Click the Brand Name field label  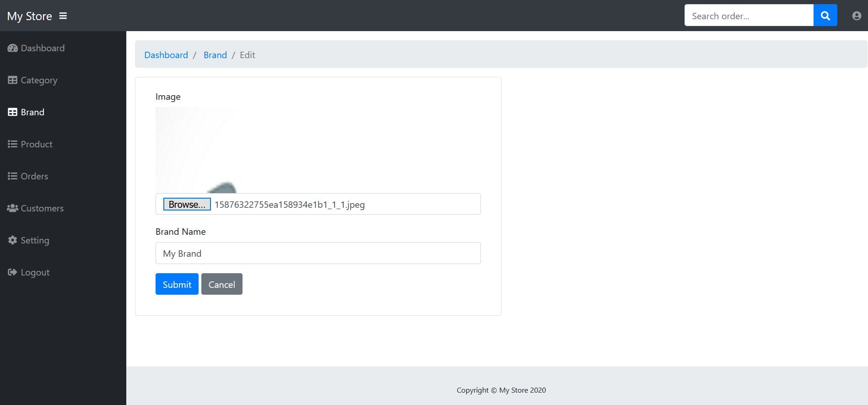[x=181, y=232]
